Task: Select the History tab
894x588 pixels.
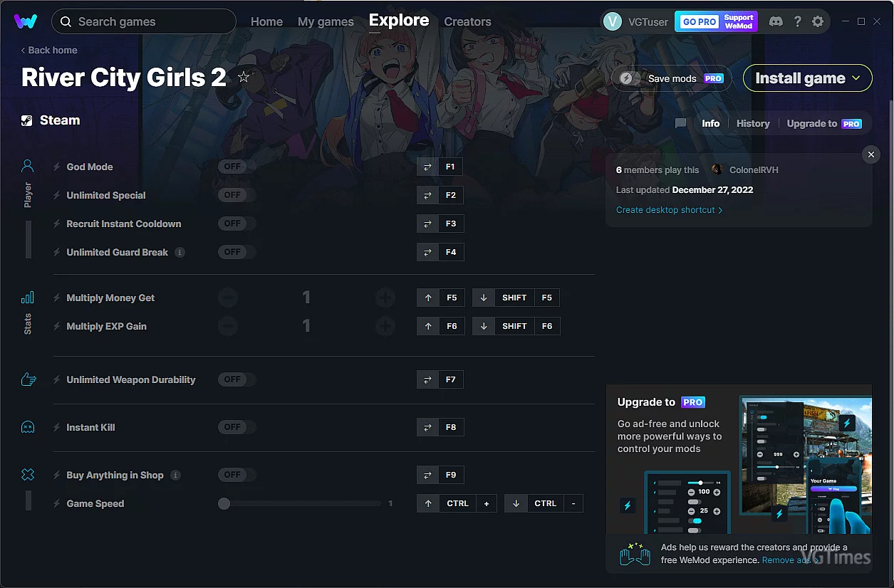Action: [x=753, y=123]
